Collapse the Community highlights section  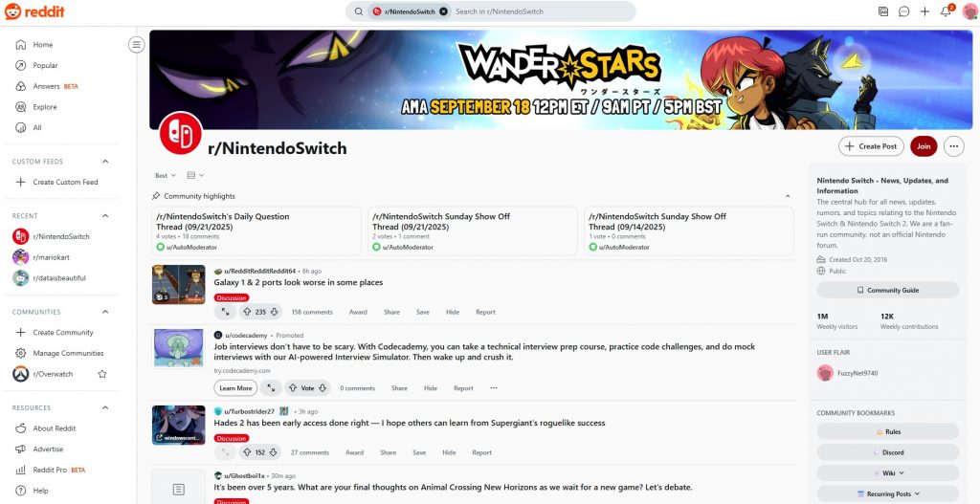[x=788, y=196]
